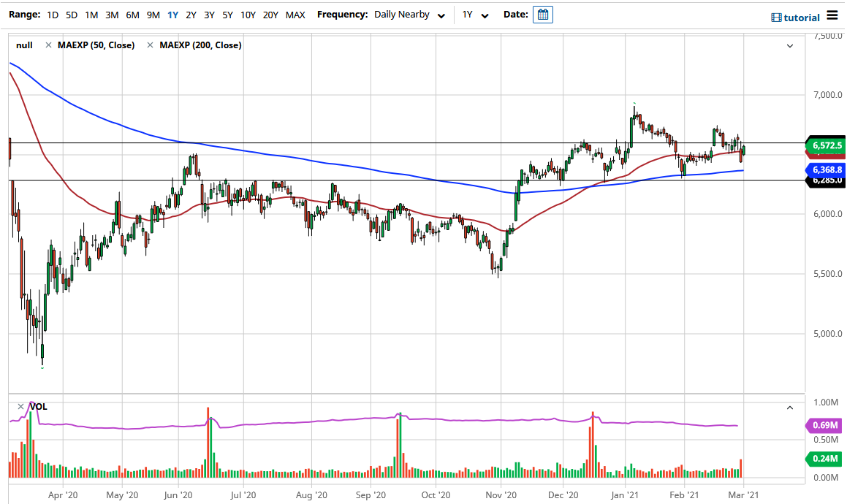Open the Daily Nearby frequency dropdown

[409, 14]
